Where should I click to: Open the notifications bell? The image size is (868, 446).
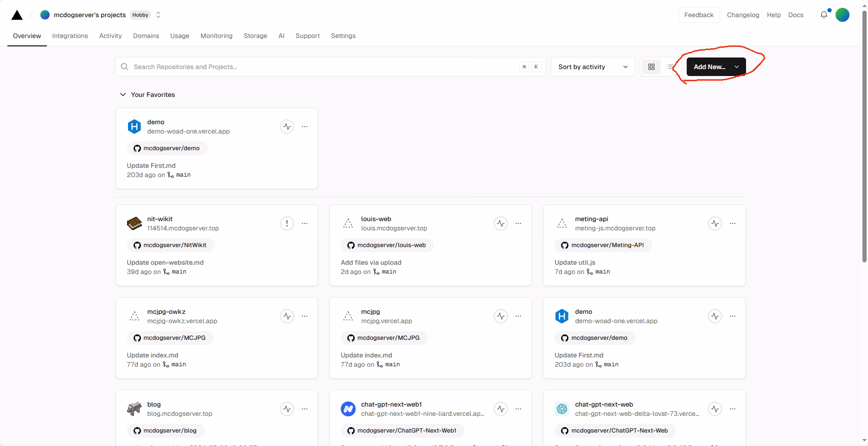click(x=824, y=15)
